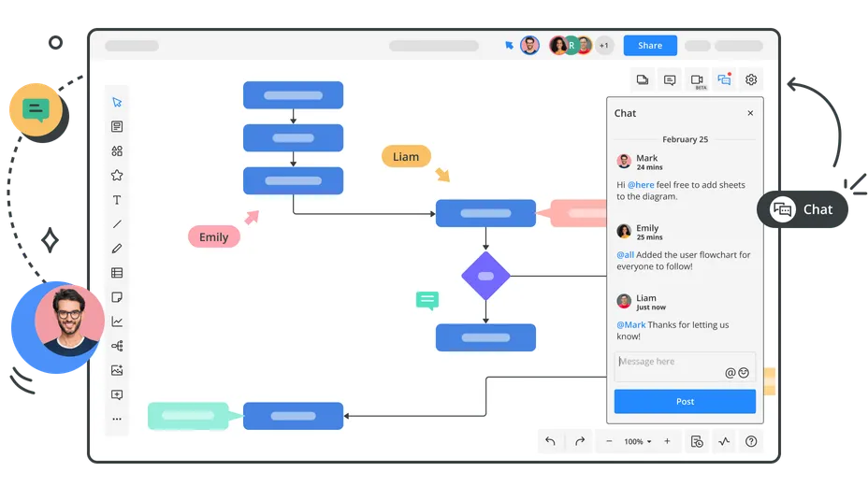
Task: Expand the +1 additional collaborators badge
Action: pos(604,45)
